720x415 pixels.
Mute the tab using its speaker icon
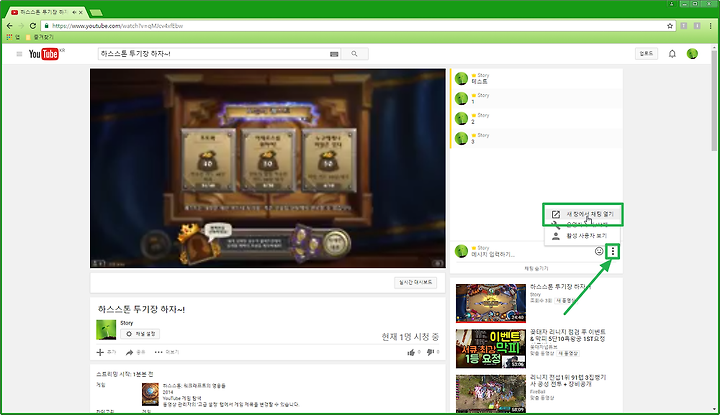pyautogui.click(x=74, y=12)
